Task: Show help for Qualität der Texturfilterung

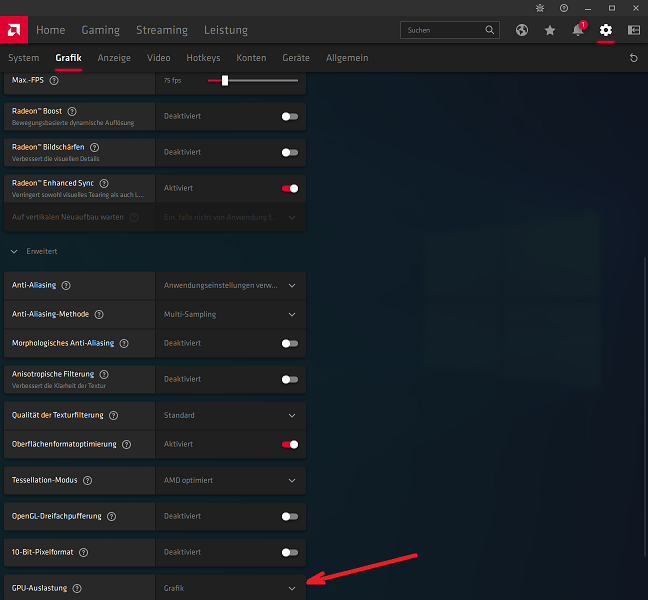Action: 113,415
